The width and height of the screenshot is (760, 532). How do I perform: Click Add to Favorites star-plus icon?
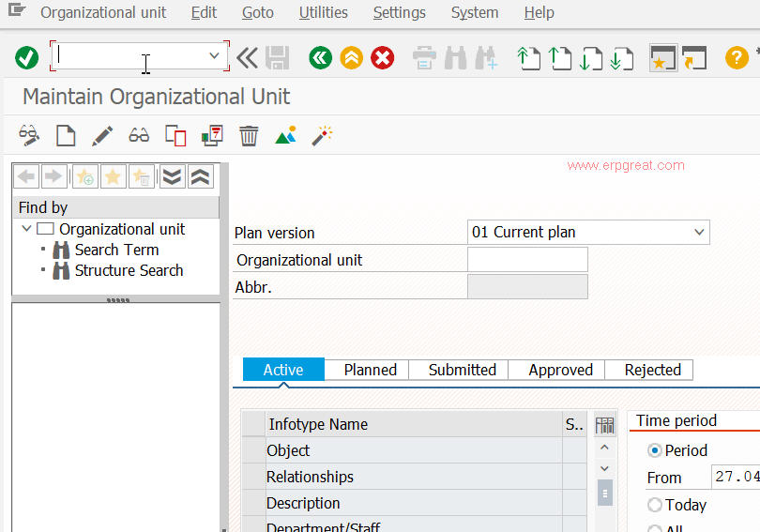pyautogui.click(x=85, y=176)
